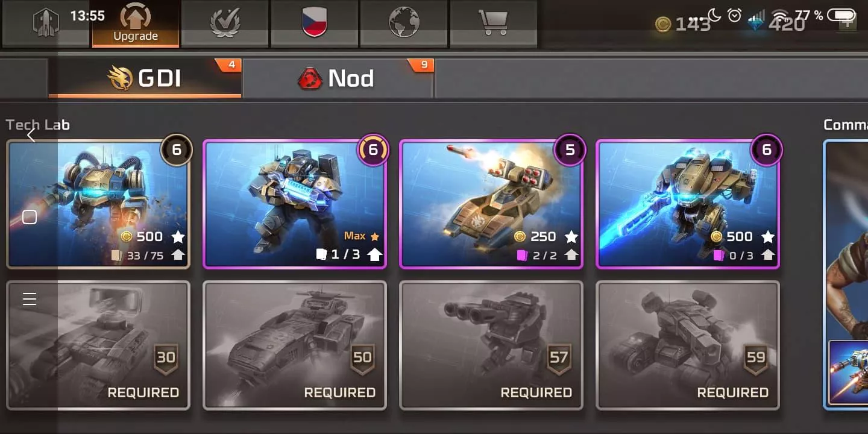The height and width of the screenshot is (434, 868).
Task: Open the shopping cart store
Action: pos(492,24)
